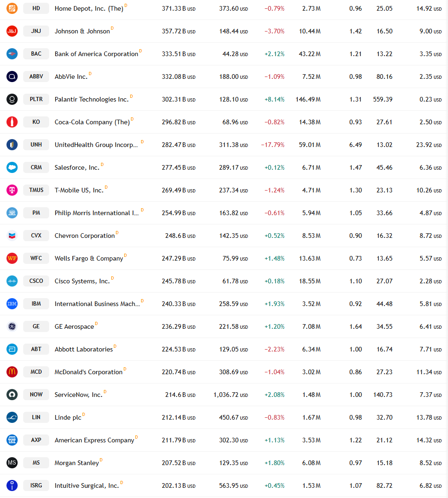Open the Morgan Stanley link

tap(77, 463)
